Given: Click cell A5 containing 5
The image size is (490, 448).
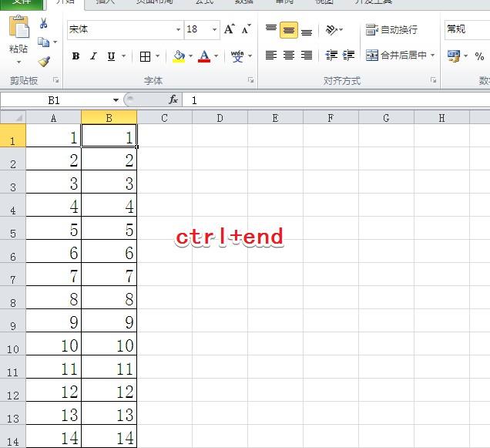Looking at the screenshot, I should [53, 228].
